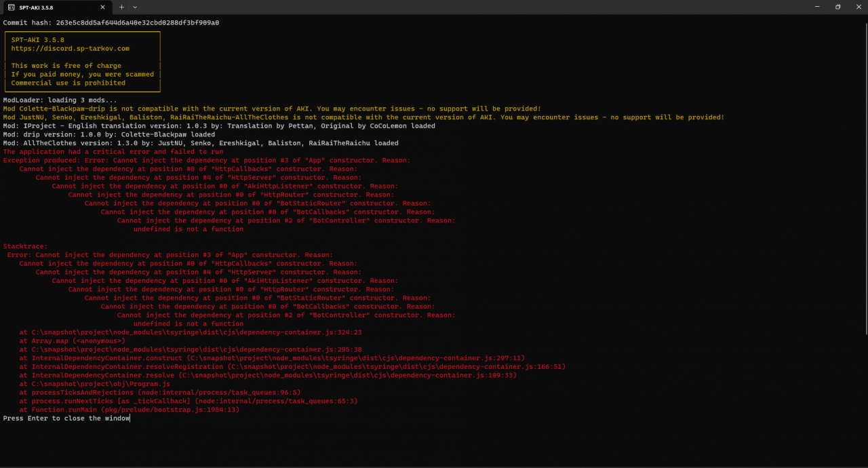Click the processTicksAndRejections stack line
The height and width of the screenshot is (468, 868).
(160, 393)
